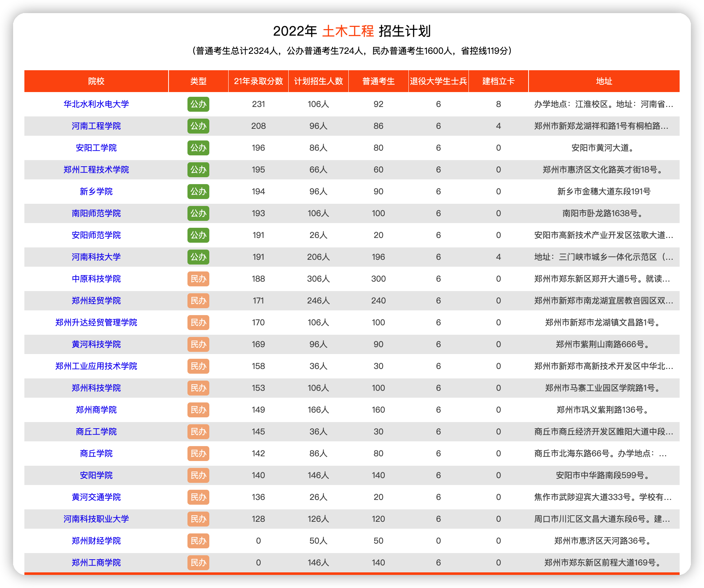Screen dimensions: 704x588
Task: Select 建档立卡 value 8 for 华北水利水电大学
Action: pos(498,104)
